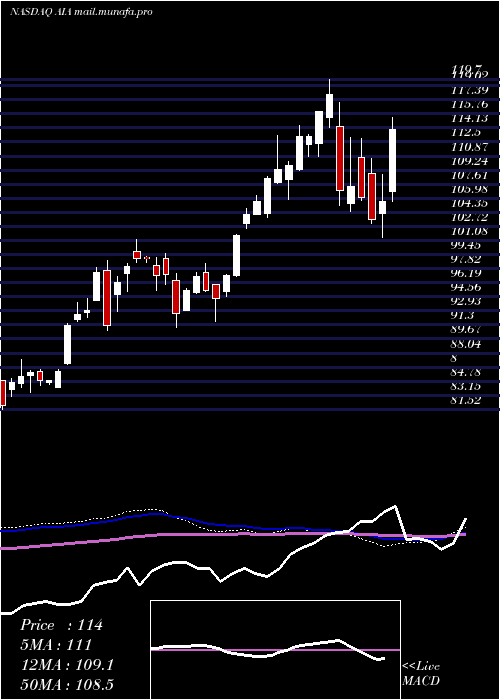Select the 102.72 price axis label

[470, 217]
